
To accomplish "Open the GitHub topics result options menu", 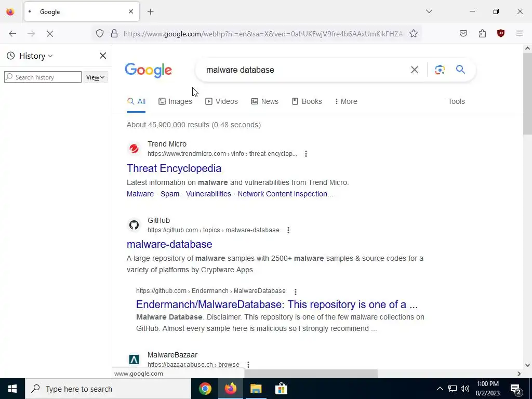I will pyautogui.click(x=288, y=230).
